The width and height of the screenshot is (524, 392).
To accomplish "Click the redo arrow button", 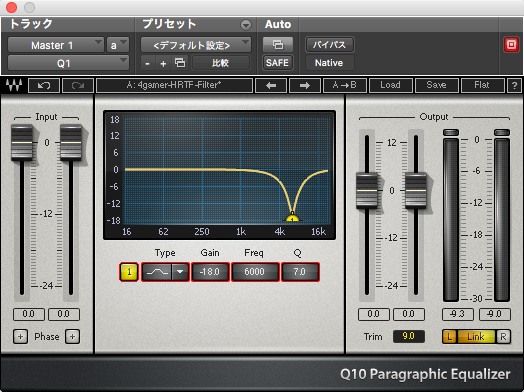I will 78,86.
